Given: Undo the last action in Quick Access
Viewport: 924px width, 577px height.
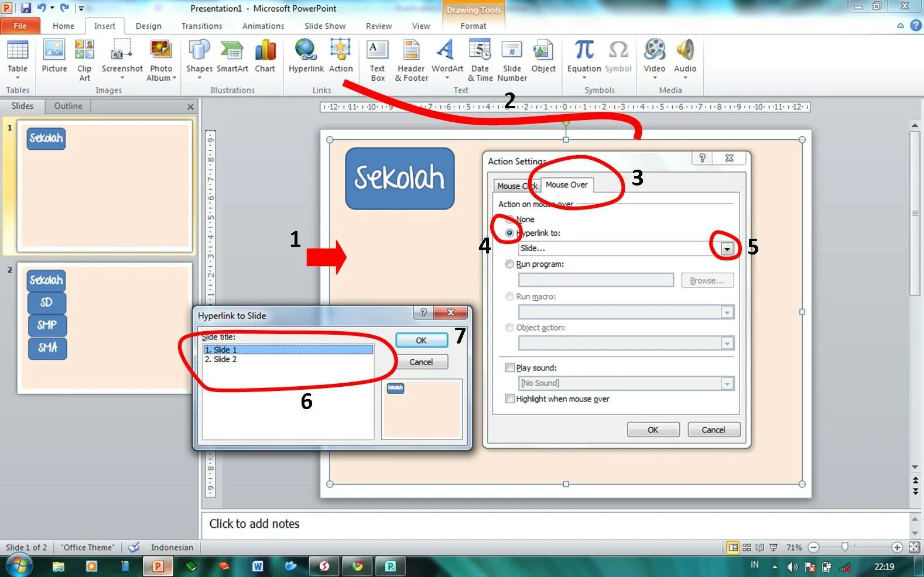Looking at the screenshot, I should (42, 8).
